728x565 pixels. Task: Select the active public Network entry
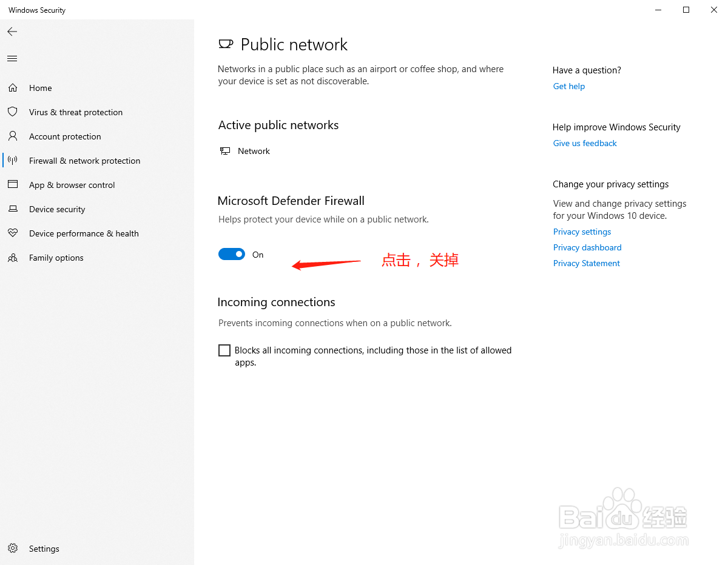[x=245, y=151]
